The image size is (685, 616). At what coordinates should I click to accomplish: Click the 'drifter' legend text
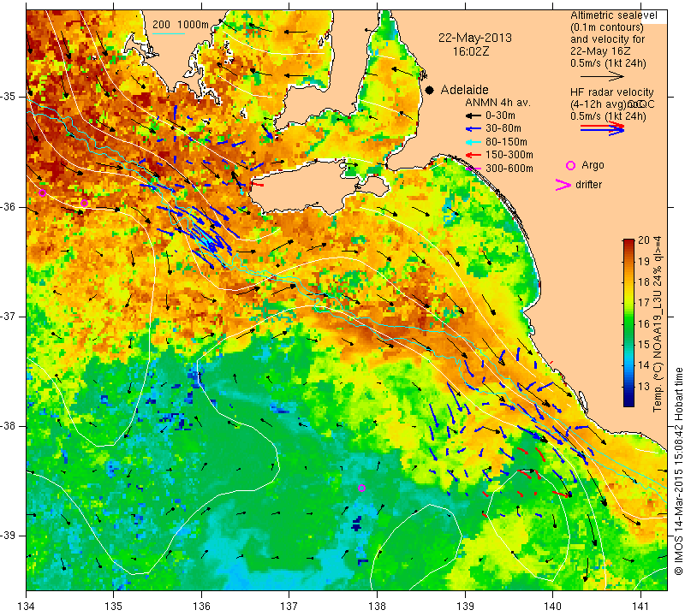589,185
